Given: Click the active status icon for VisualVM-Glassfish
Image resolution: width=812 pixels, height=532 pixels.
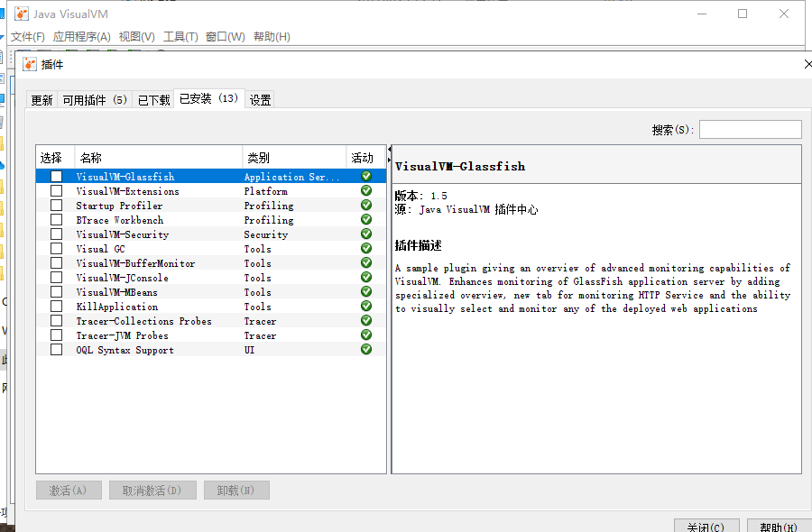Looking at the screenshot, I should point(366,176).
